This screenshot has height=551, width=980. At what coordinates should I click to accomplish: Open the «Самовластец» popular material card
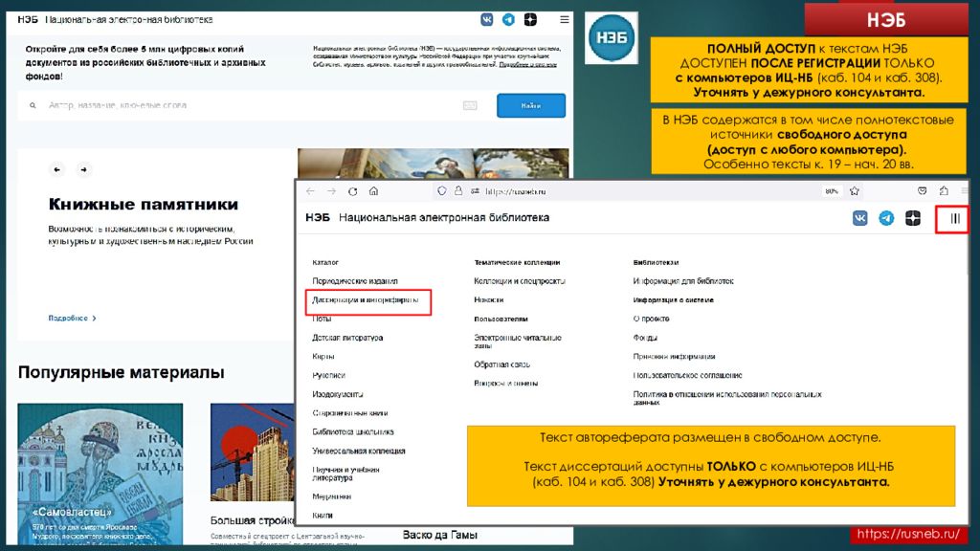[100, 474]
